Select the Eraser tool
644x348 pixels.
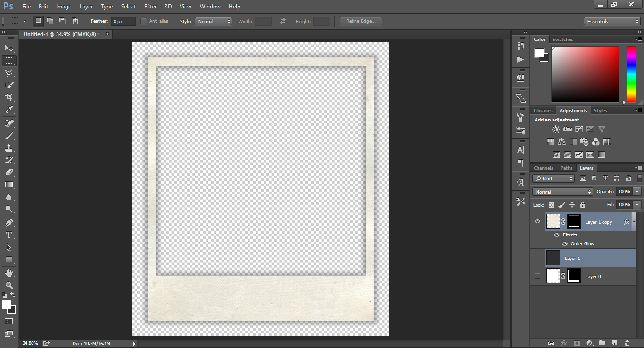[x=9, y=172]
